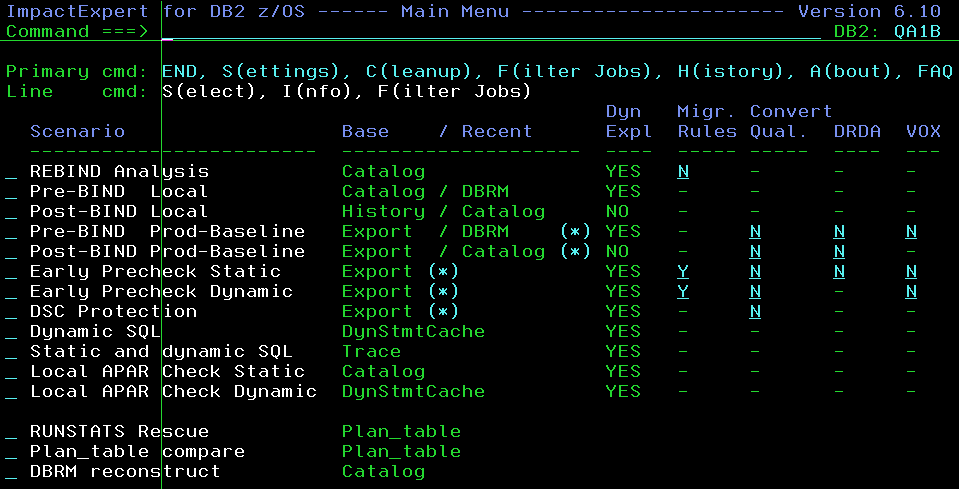959x489 pixels.
Task: Click the DB2 subsystem QA1B field
Action: (917, 32)
